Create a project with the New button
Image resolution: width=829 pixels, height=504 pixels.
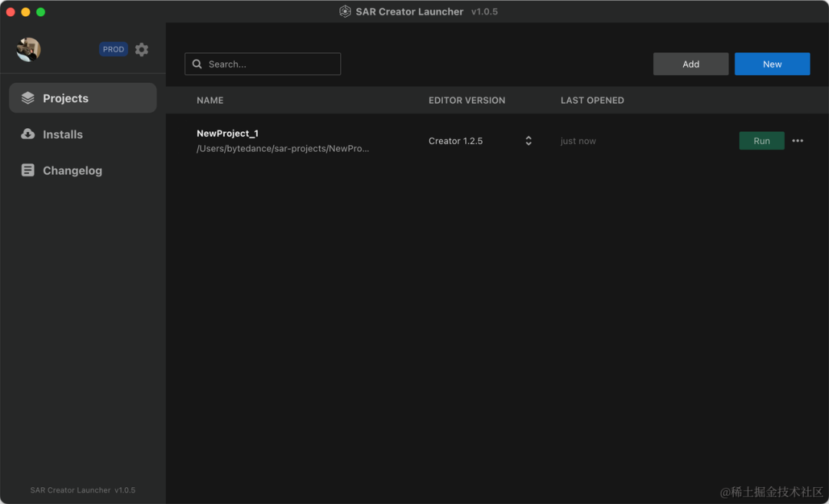click(x=772, y=64)
